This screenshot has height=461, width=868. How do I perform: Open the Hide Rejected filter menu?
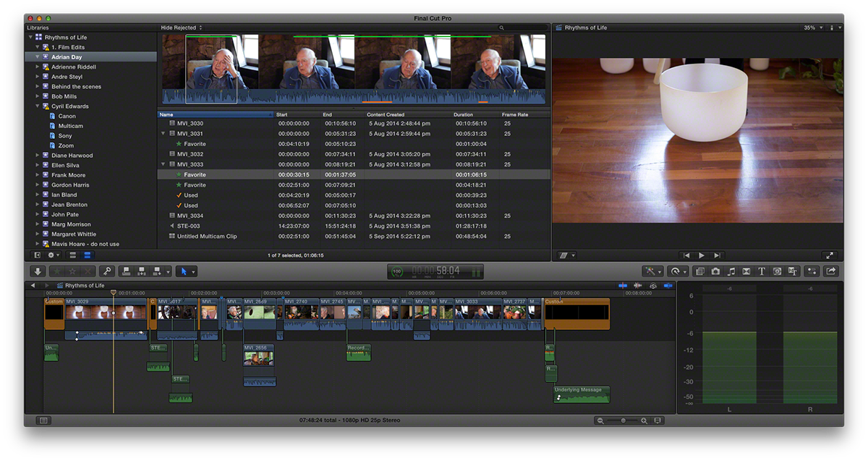pyautogui.click(x=181, y=28)
